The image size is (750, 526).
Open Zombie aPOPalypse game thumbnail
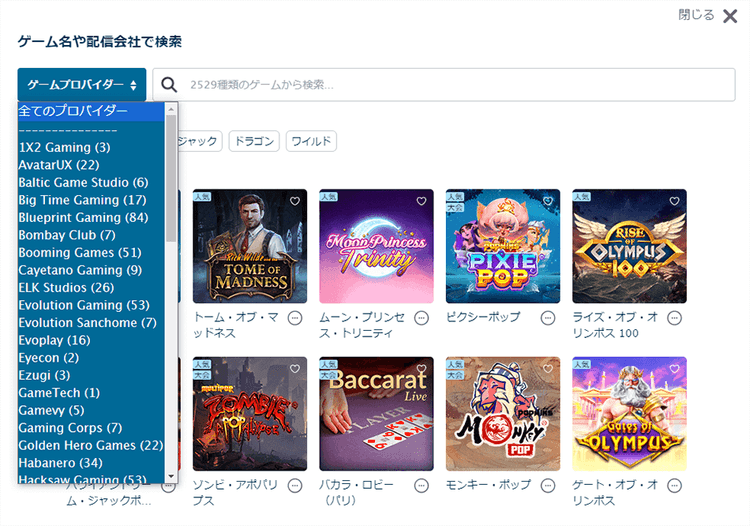click(250, 414)
